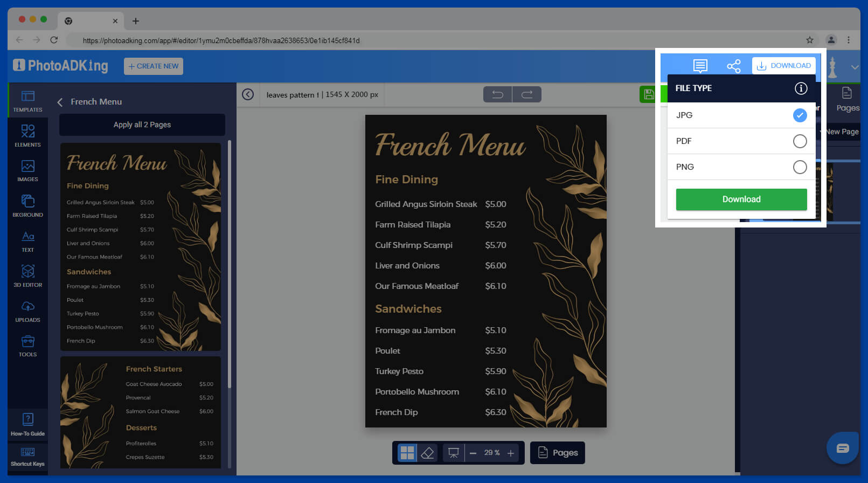
Task: Zoom out with the minus button
Action: click(x=473, y=453)
